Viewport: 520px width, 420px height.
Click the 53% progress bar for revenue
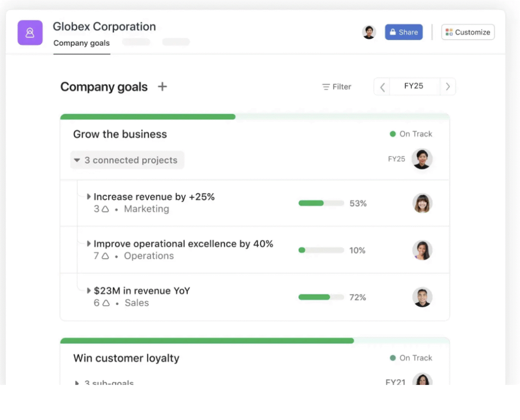[x=321, y=203]
